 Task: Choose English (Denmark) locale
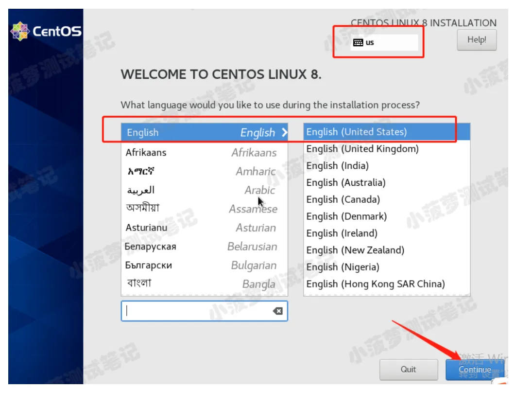[387, 216]
